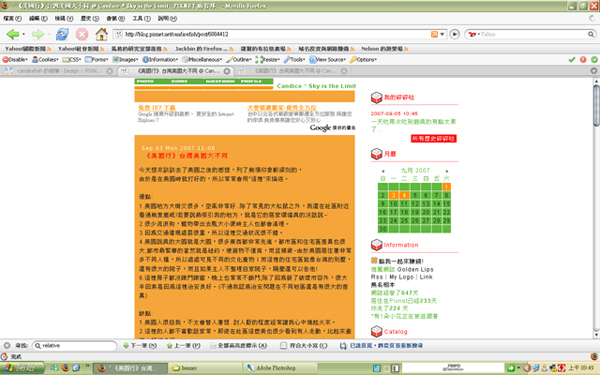Image resolution: width=600 pixels, height=375 pixels.
Task: Open the Miscellaneous dropdown menu
Action: pos(202,59)
